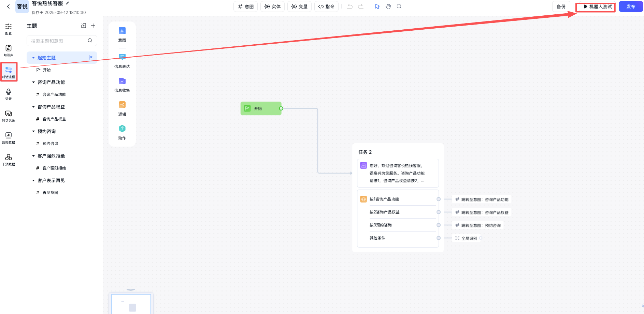The height and width of the screenshot is (314, 644).
Task: Click the edit pencil beside bot name
Action: click(68, 3)
